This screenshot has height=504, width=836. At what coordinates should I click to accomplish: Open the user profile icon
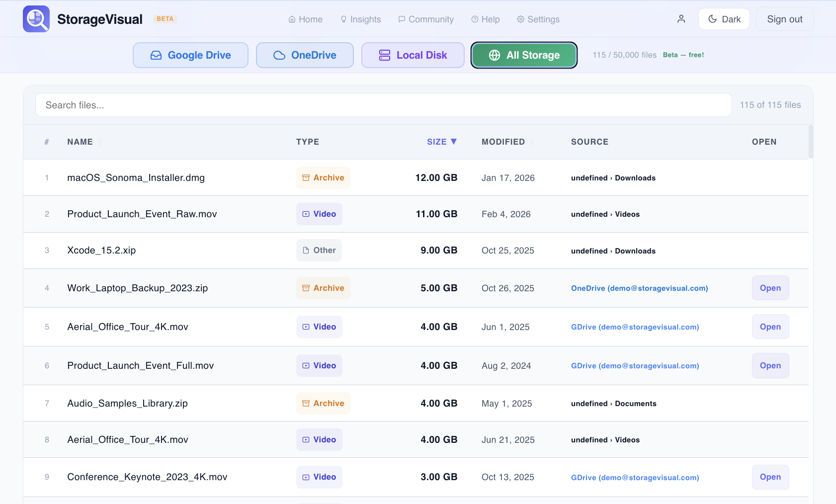coord(681,19)
